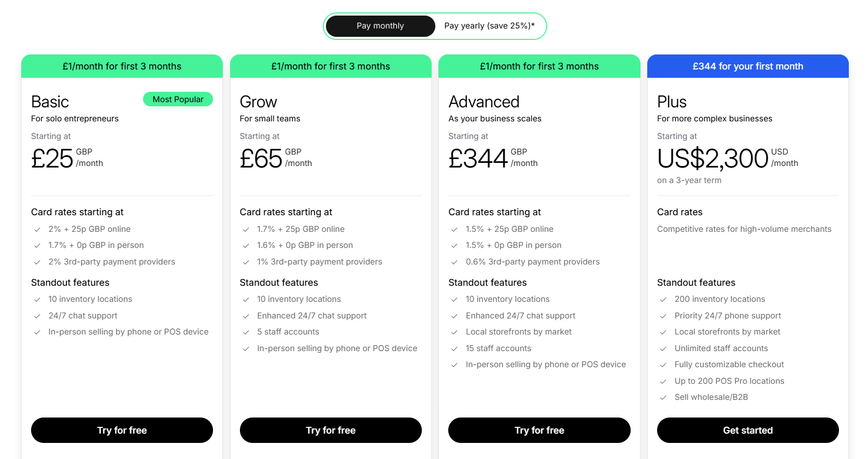Click checkmark beside Sell wholesale/B2B

[663, 397]
